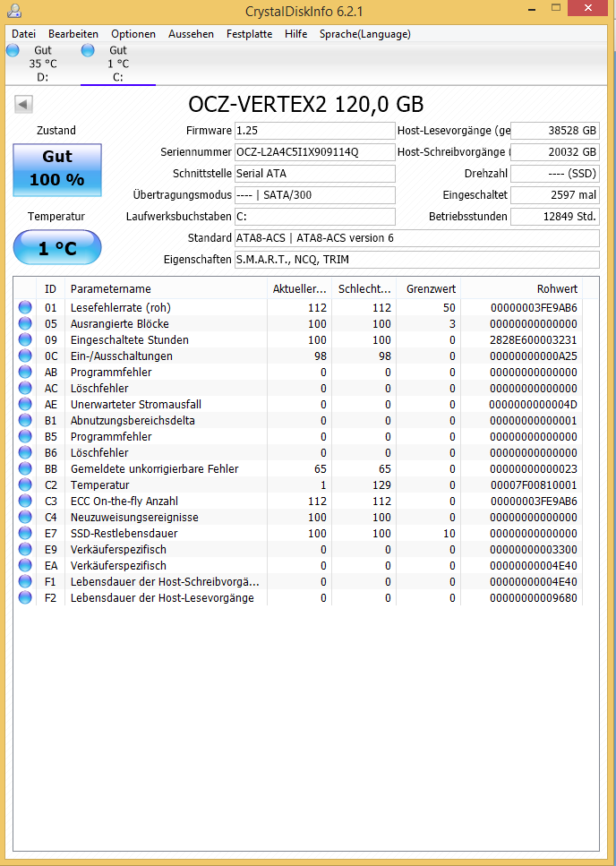The width and height of the screenshot is (616, 866).
Task: Click the Zustand label
Action: 56,131
